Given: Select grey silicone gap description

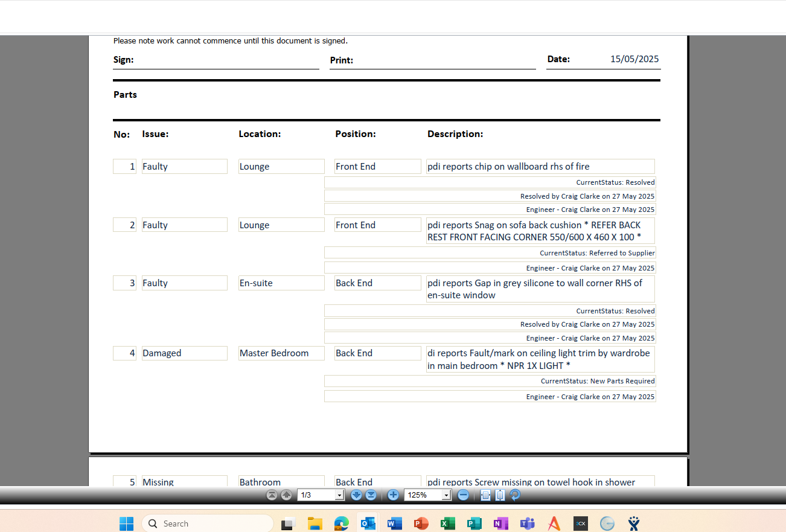Looking at the screenshot, I should pos(540,289).
